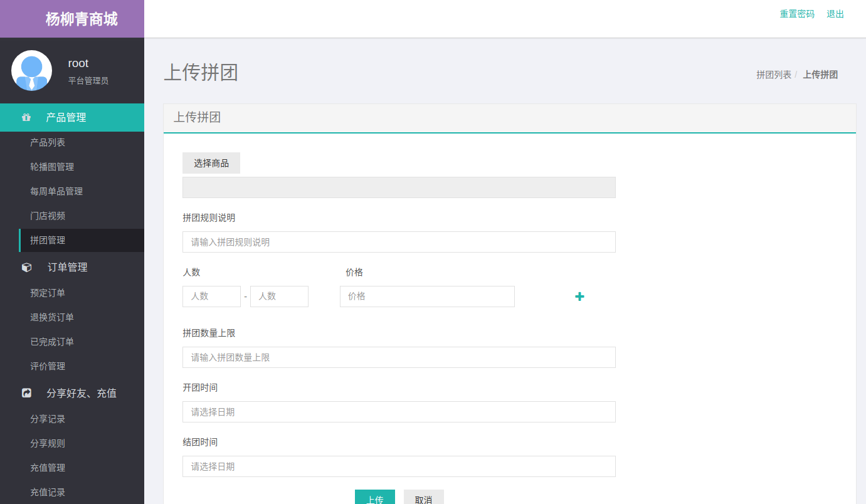Click the share icon beside 分享好友、充值
The height and width of the screenshot is (504, 866).
pyautogui.click(x=26, y=393)
